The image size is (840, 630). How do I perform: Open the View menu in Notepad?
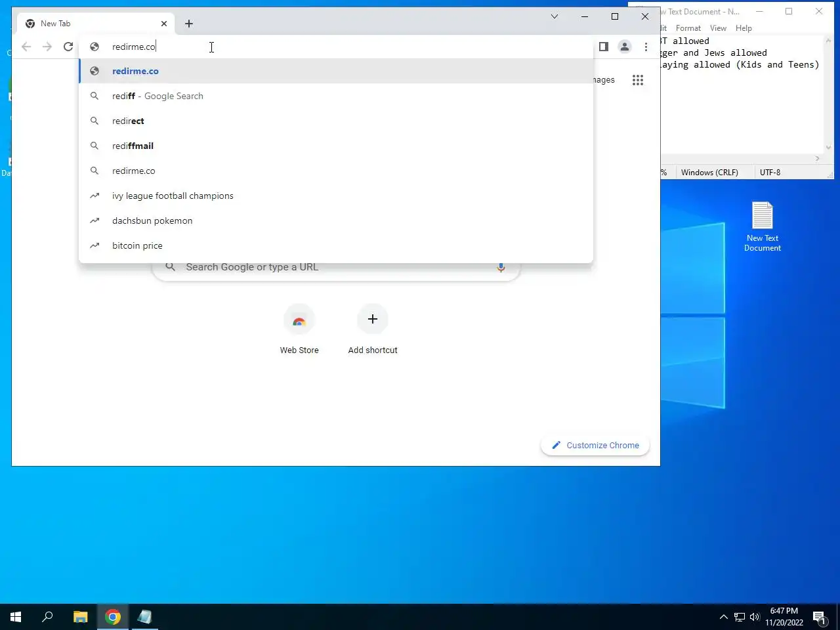pyautogui.click(x=718, y=28)
